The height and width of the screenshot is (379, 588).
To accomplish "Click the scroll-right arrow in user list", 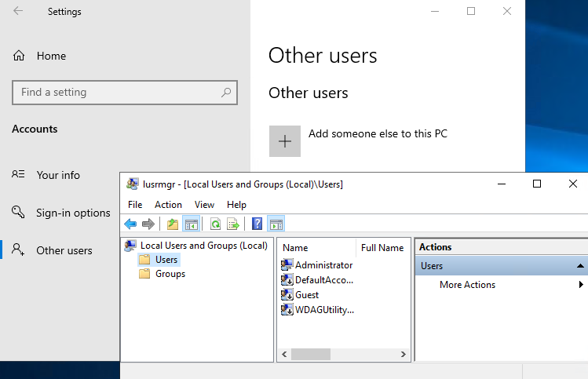I will click(x=404, y=354).
